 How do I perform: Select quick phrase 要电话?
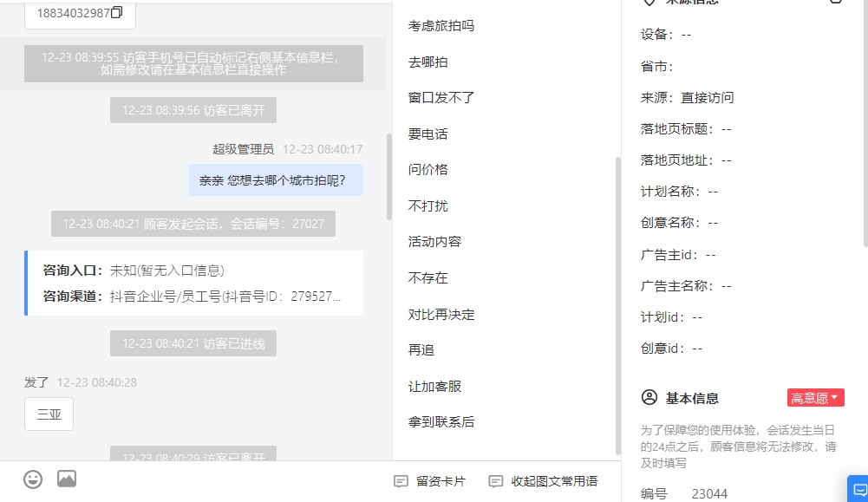point(427,134)
